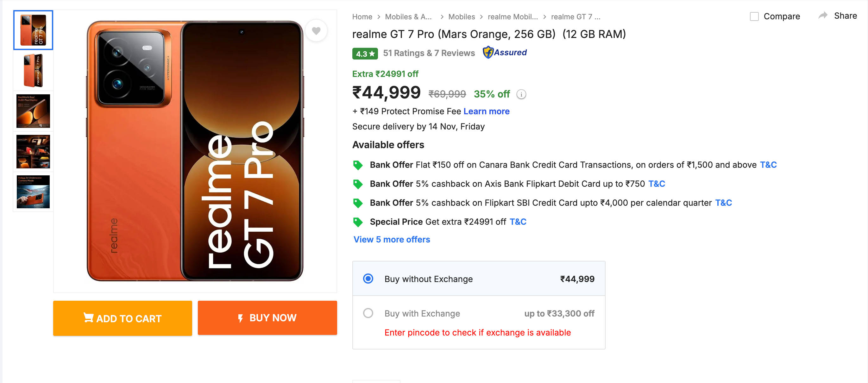The width and height of the screenshot is (868, 383).
Task: Open 51 Ratings & 7 Reviews
Action: [x=429, y=53]
